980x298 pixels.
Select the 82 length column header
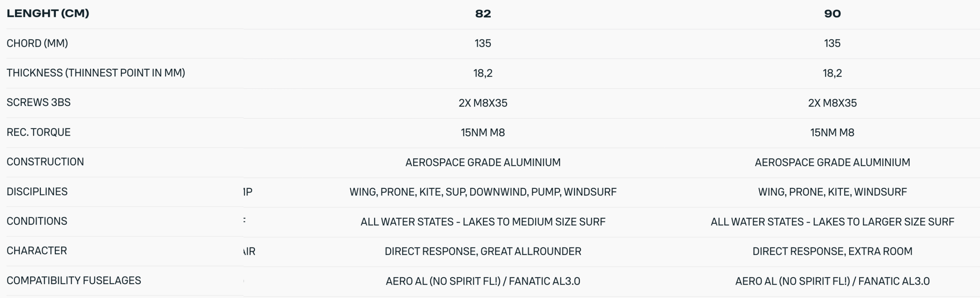[483, 14]
